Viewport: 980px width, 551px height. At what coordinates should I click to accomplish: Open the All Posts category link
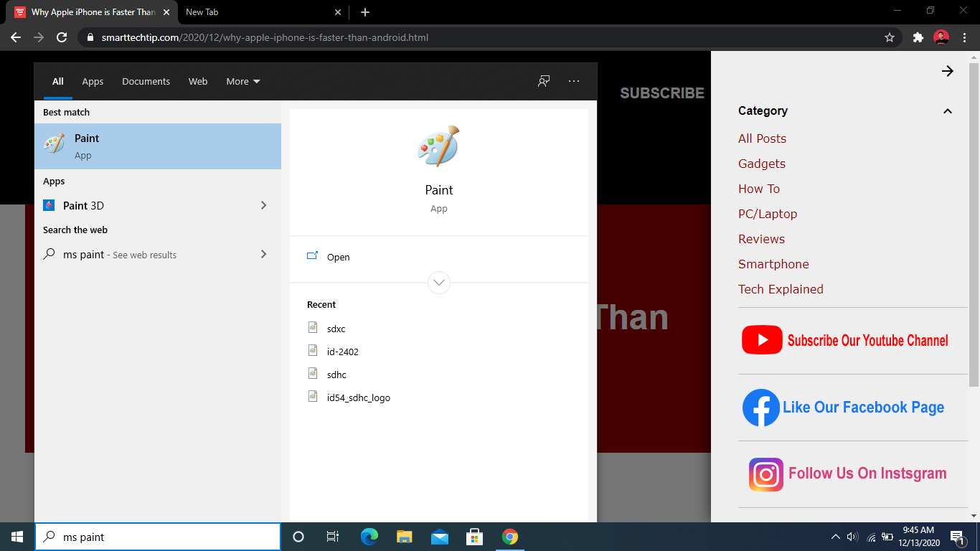tap(762, 138)
